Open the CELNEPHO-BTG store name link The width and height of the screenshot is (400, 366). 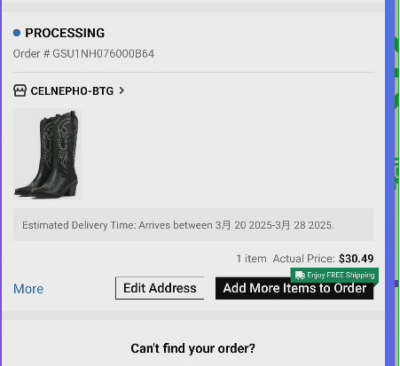[72, 91]
